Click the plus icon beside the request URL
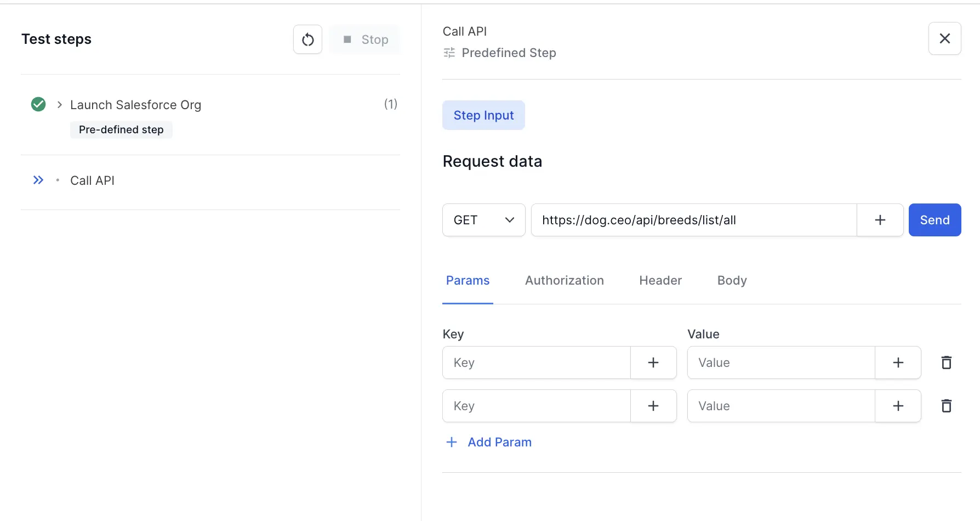This screenshot has height=521, width=980. [880, 220]
